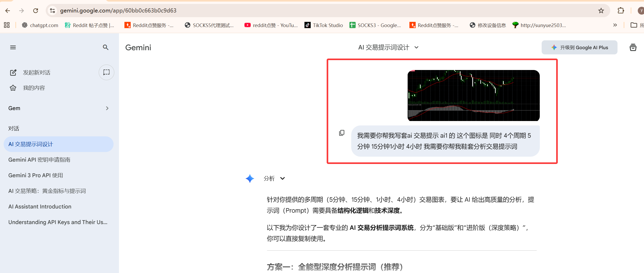
Task: Open Understanding API Keys conversation
Action: click(58, 222)
